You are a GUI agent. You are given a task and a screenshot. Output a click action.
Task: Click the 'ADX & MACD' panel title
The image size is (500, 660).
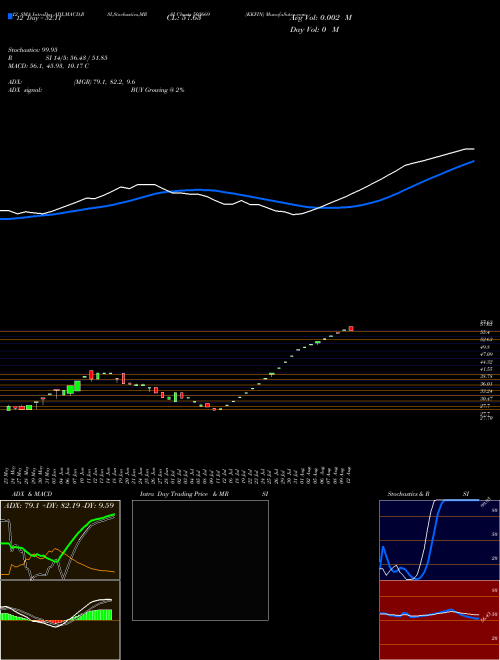(32, 494)
